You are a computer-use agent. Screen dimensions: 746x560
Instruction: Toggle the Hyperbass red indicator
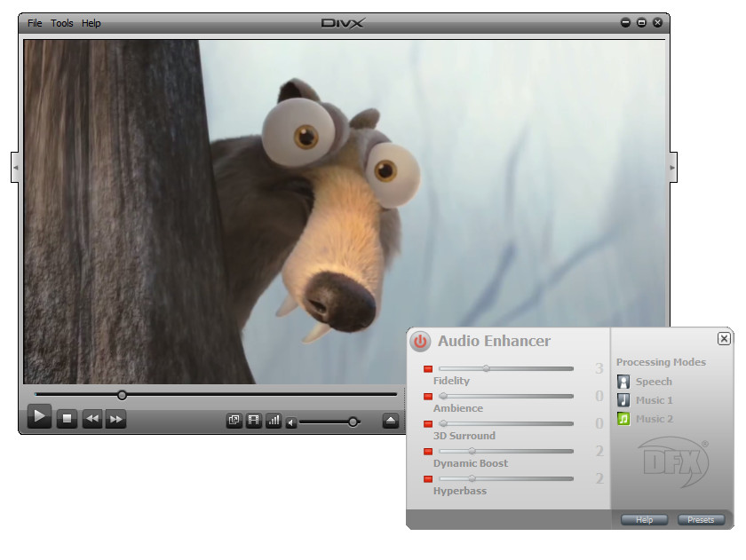coord(428,479)
